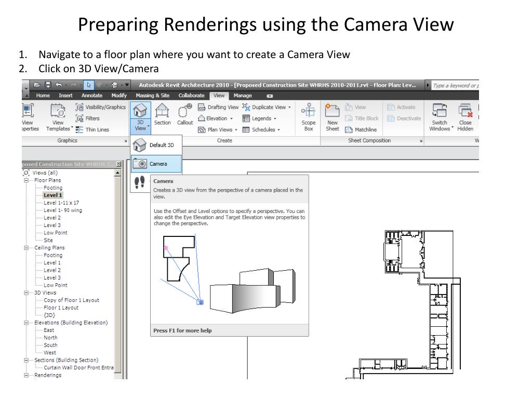The width and height of the screenshot is (532, 399).
Task: Collapse the Elevations (Building Elevation) node
Action: point(26,323)
